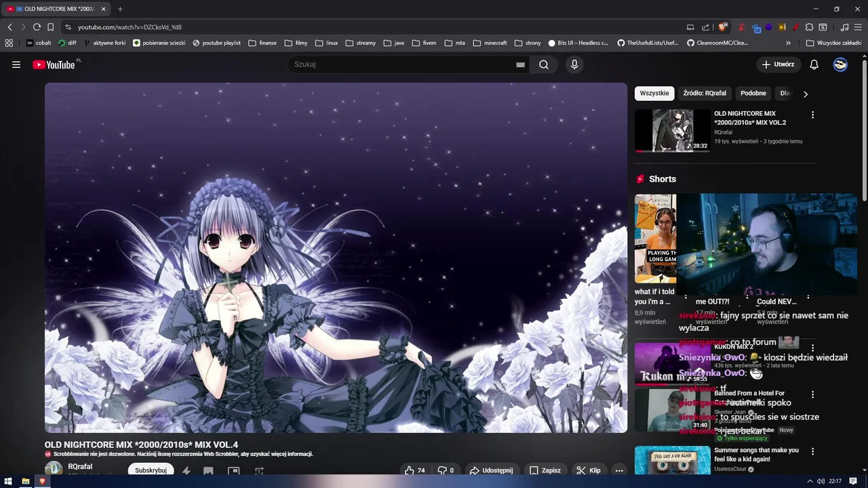Open the on-screen keyboard icon in the search box

click(520, 64)
